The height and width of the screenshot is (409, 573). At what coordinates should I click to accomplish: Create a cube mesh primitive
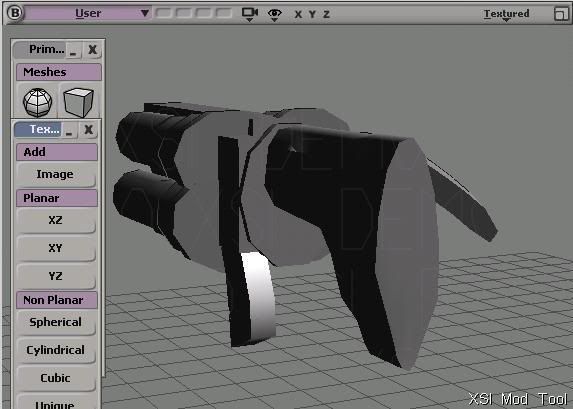coord(78,102)
